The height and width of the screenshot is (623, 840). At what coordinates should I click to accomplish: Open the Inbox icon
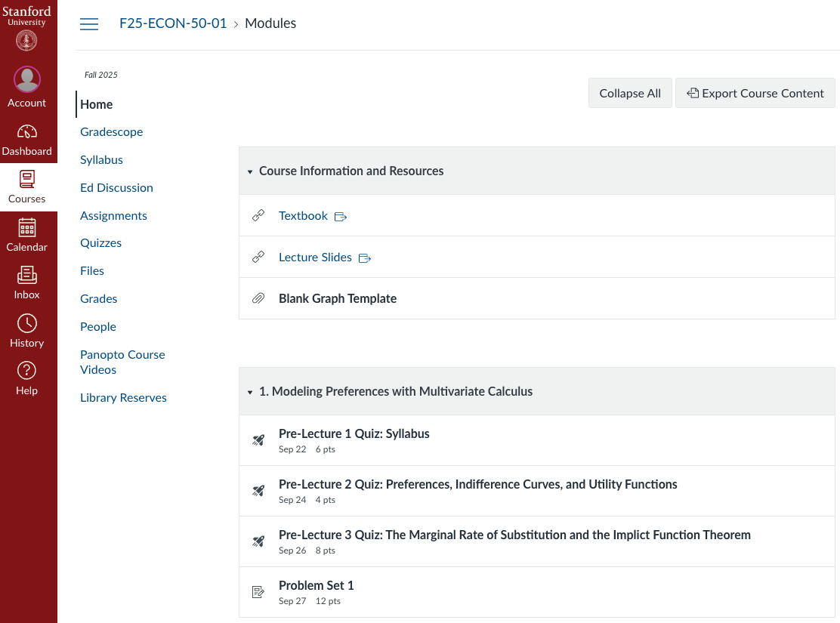(x=26, y=276)
